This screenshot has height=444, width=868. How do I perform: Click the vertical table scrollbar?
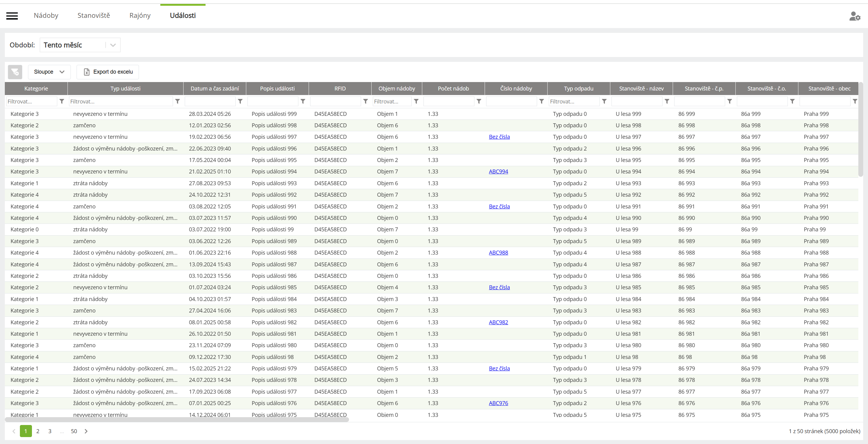[x=861, y=129]
